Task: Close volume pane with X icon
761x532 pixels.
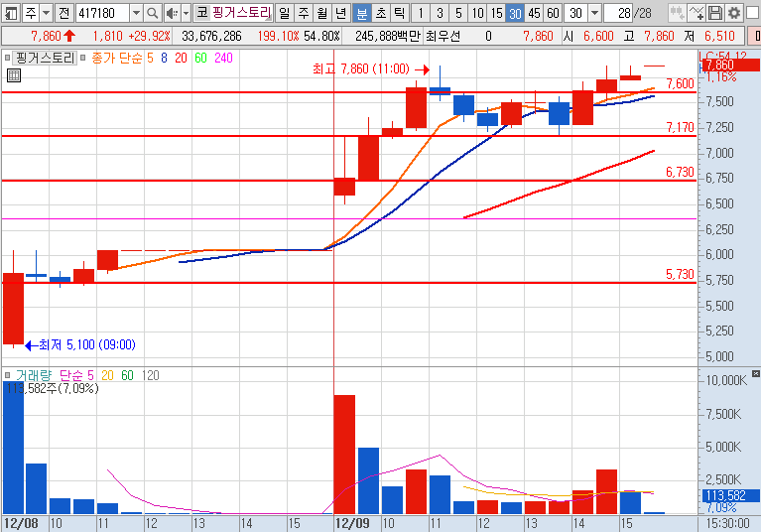Action: [x=756, y=374]
